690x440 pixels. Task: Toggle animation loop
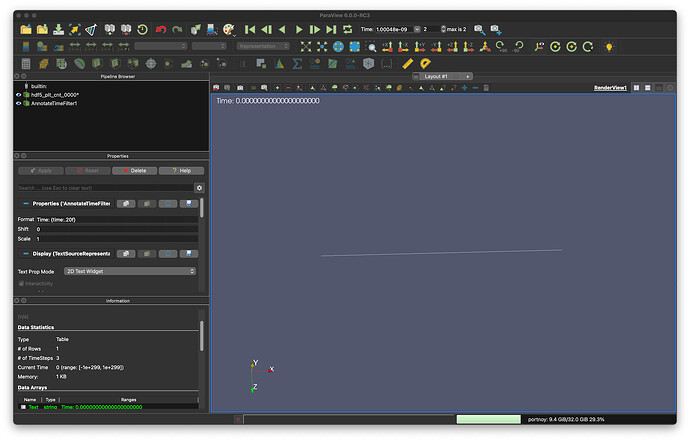pyautogui.click(x=348, y=29)
